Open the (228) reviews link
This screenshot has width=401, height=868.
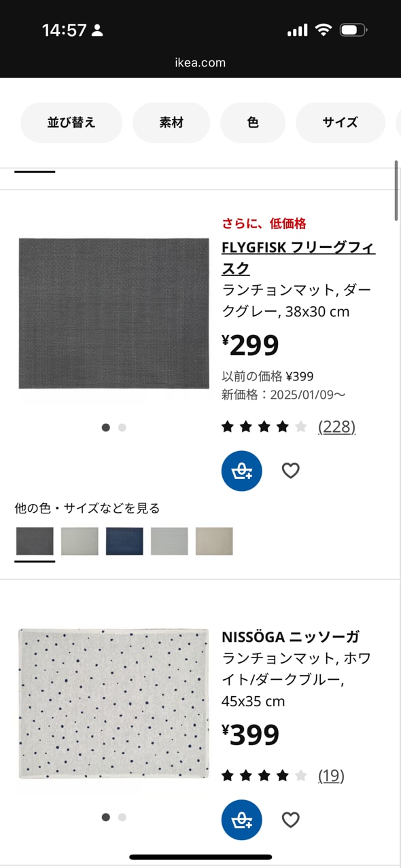click(337, 427)
